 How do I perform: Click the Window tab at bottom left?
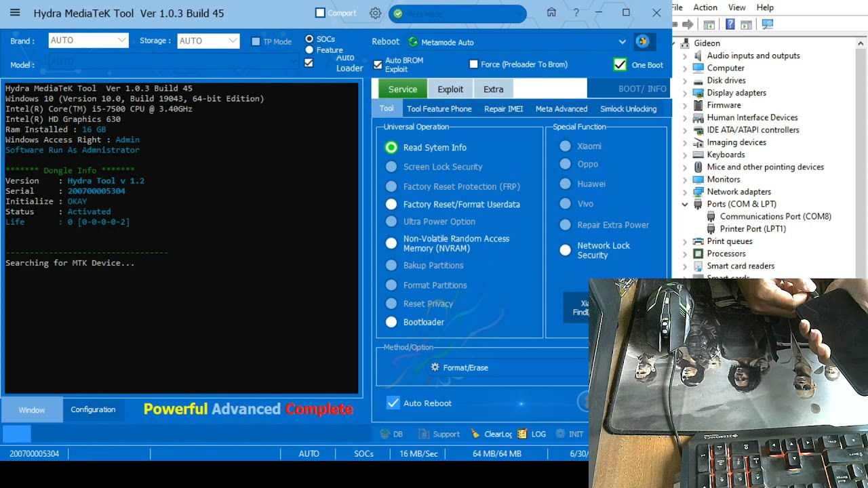[32, 409]
